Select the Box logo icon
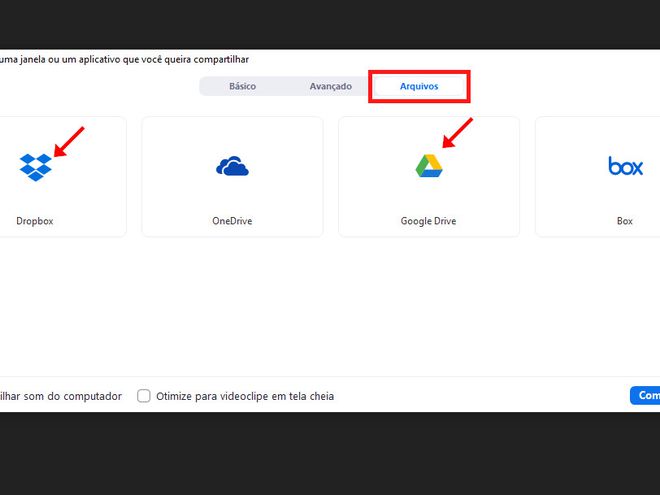 pos(625,166)
